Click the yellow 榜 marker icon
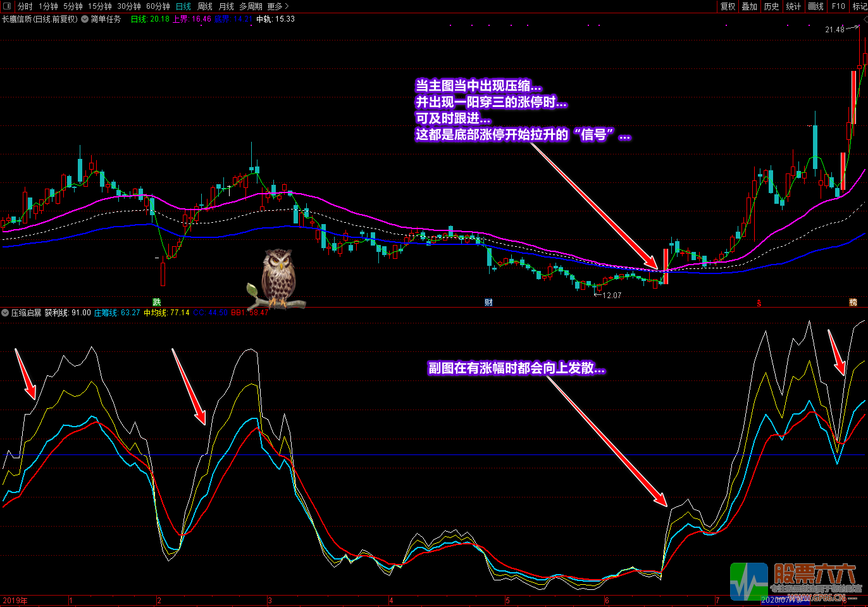 pos(853,303)
